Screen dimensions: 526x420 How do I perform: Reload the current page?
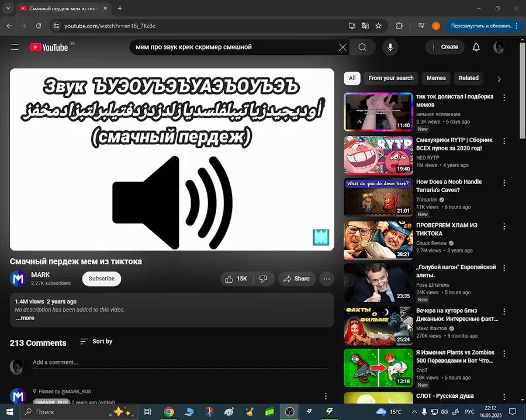pos(39,26)
